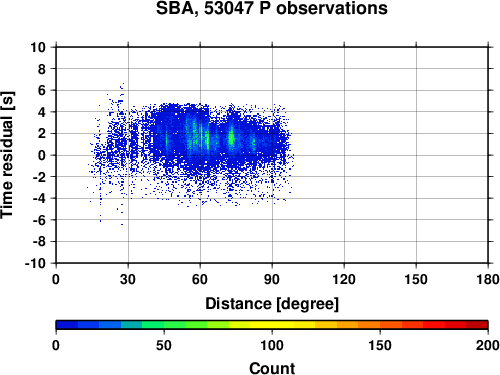
Task: Click the colorbar tick label '200'
Action: pos(488,345)
